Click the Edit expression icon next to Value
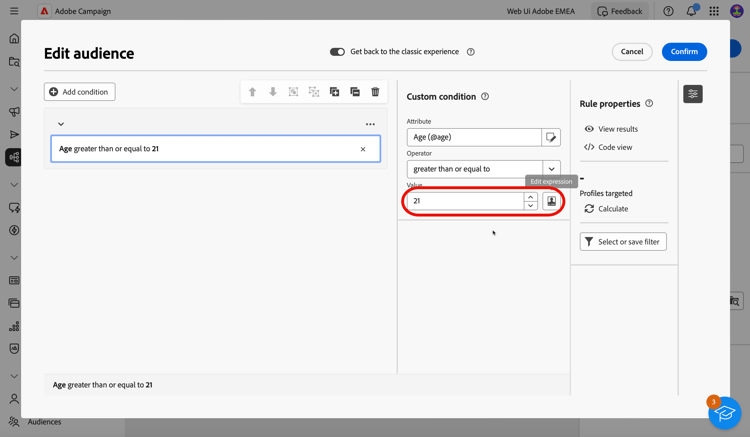This screenshot has height=437, width=750. (x=551, y=201)
